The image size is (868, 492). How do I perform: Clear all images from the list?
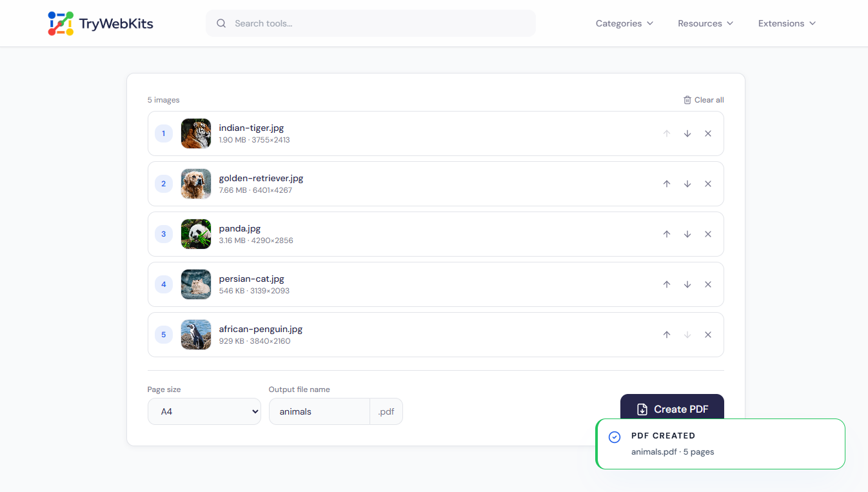tap(704, 100)
